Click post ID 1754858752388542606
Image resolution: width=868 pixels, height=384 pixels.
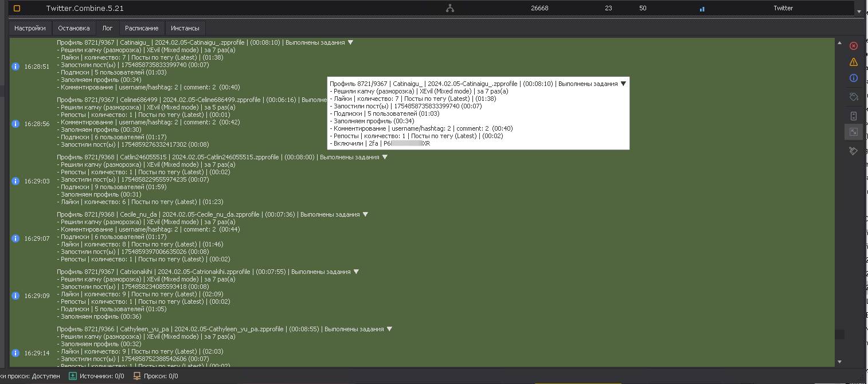154,359
